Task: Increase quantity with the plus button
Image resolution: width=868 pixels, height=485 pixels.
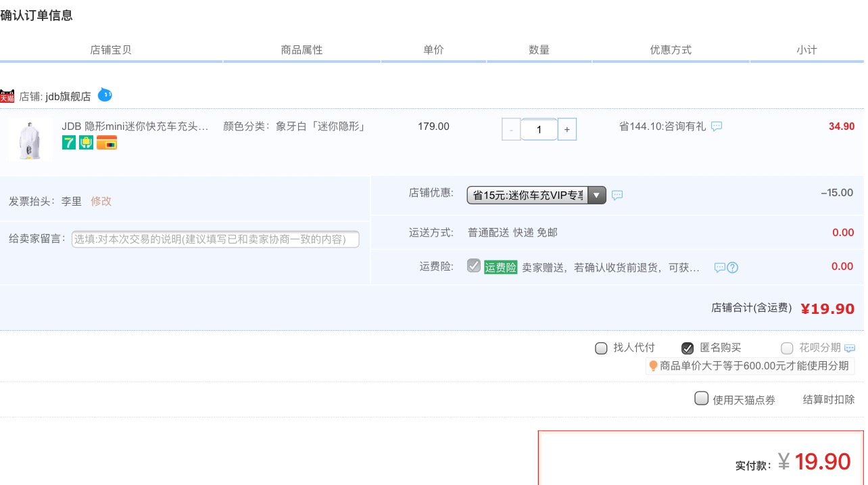Action: point(567,129)
